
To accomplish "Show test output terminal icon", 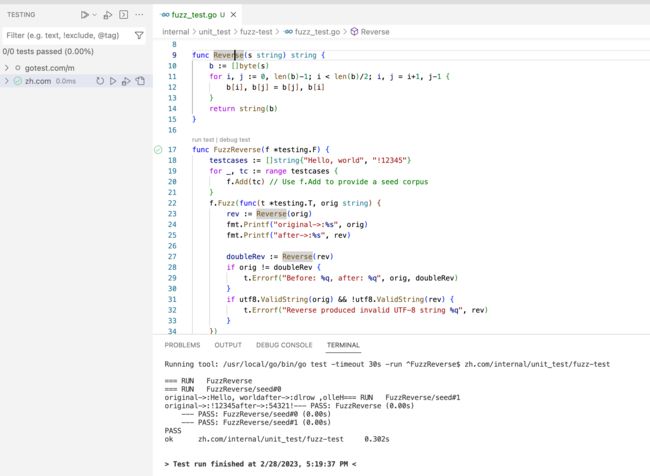I will click(x=123, y=15).
